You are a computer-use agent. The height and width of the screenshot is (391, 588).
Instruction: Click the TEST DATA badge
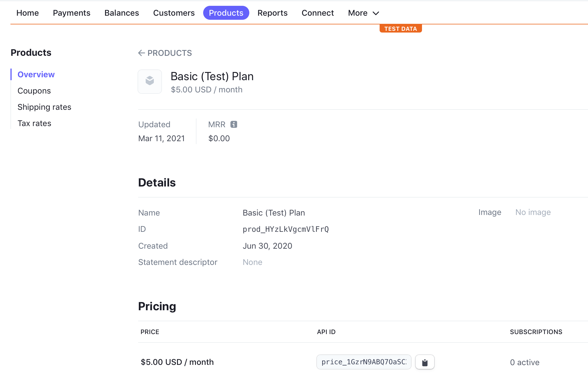pyautogui.click(x=401, y=28)
